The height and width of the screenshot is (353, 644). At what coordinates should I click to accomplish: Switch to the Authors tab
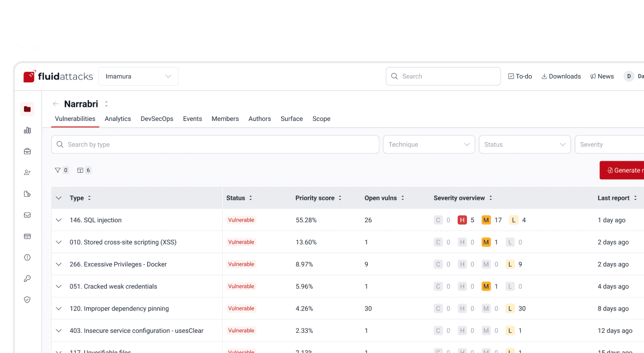(259, 119)
